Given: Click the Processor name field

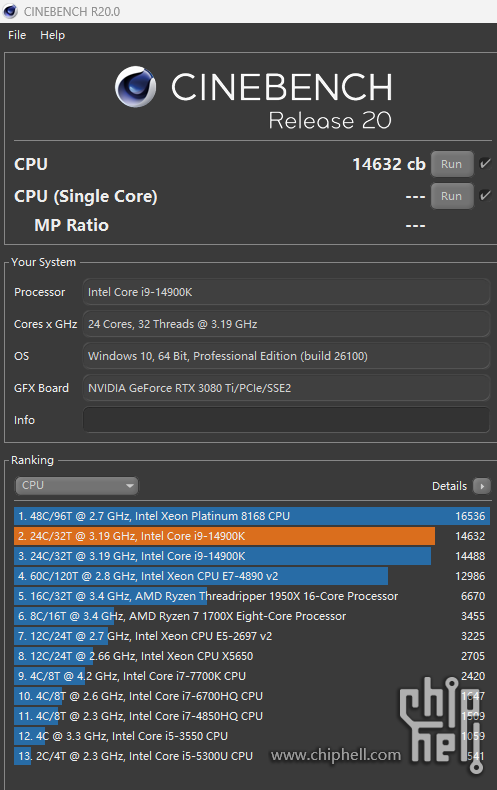Looking at the screenshot, I should pos(286,292).
